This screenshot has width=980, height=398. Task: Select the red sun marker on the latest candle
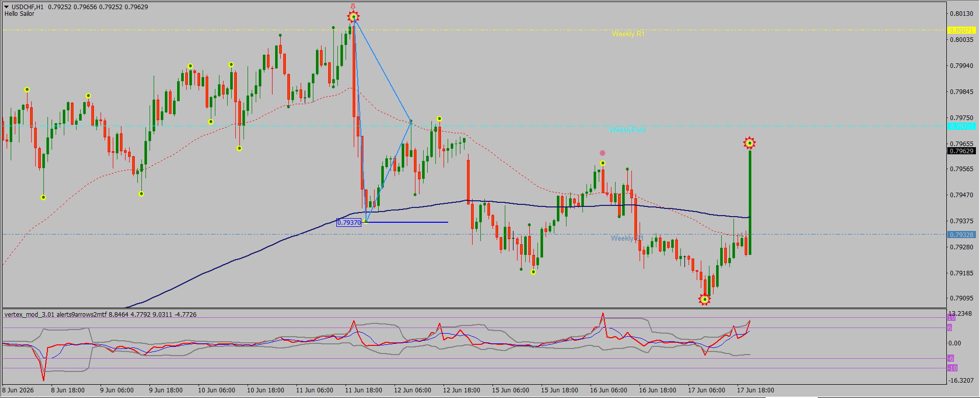click(x=749, y=143)
